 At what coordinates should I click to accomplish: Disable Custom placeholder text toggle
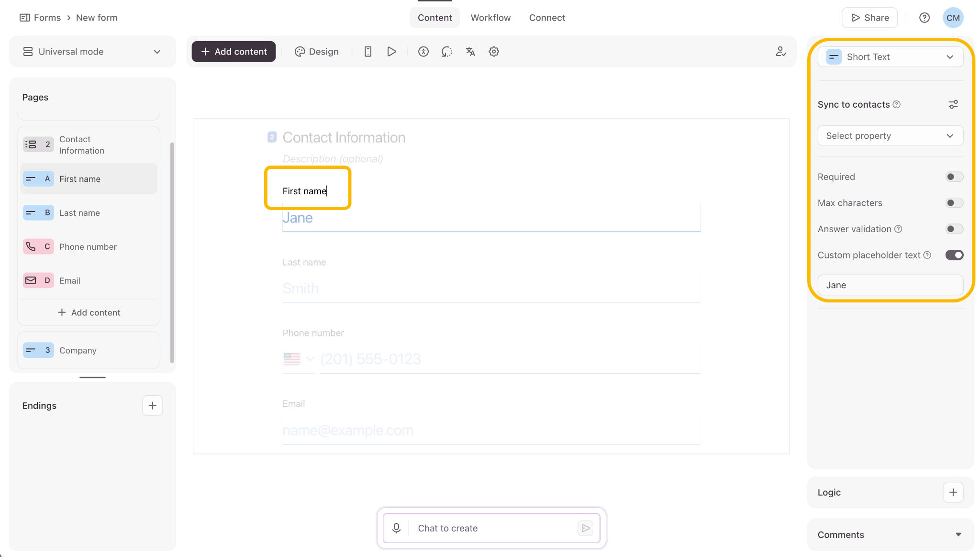(954, 255)
